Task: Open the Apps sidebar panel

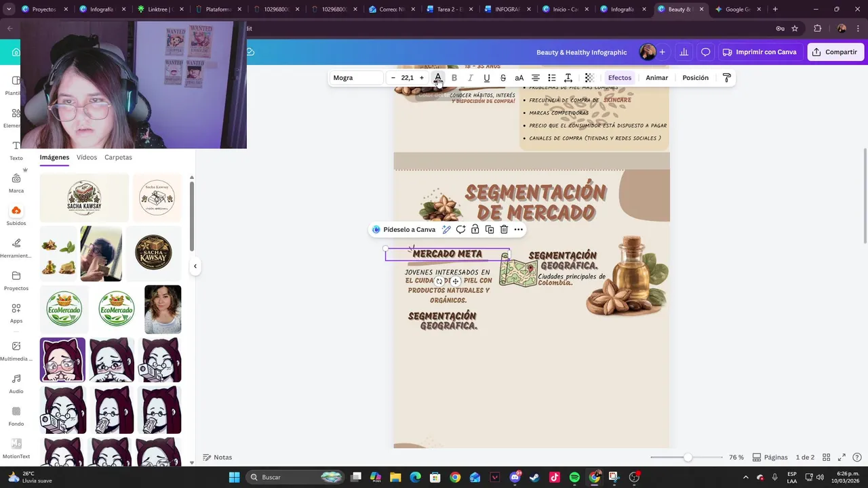Action: [x=16, y=313]
